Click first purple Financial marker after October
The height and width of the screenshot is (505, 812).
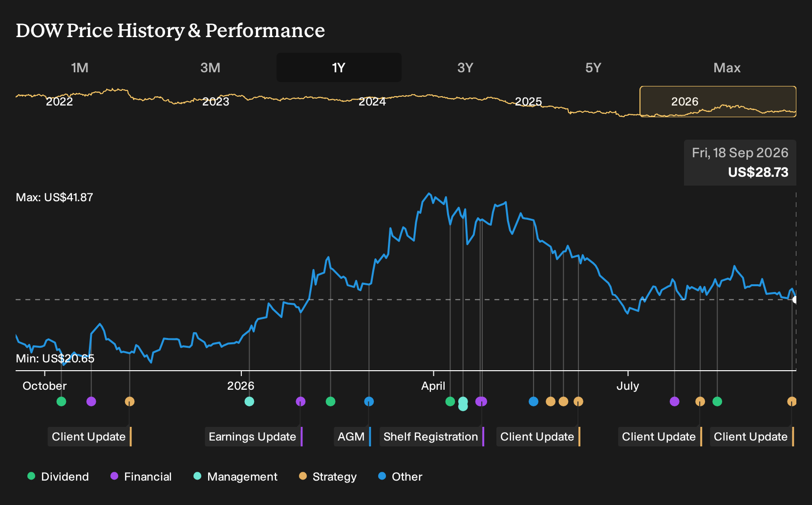coord(91,401)
